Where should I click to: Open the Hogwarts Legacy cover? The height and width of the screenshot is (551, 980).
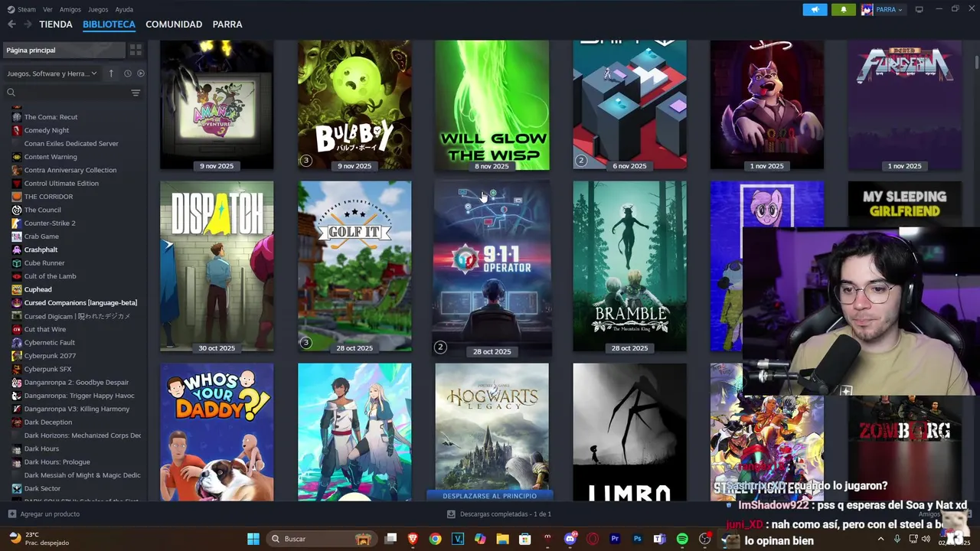[x=492, y=426]
